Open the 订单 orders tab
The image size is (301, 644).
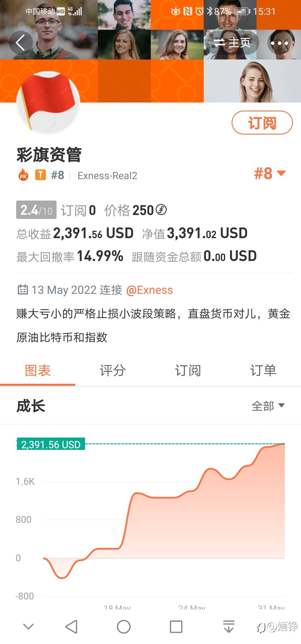click(x=263, y=371)
